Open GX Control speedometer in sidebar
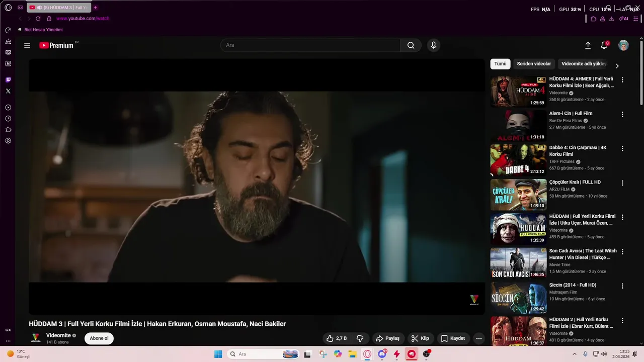 [x=8, y=30]
